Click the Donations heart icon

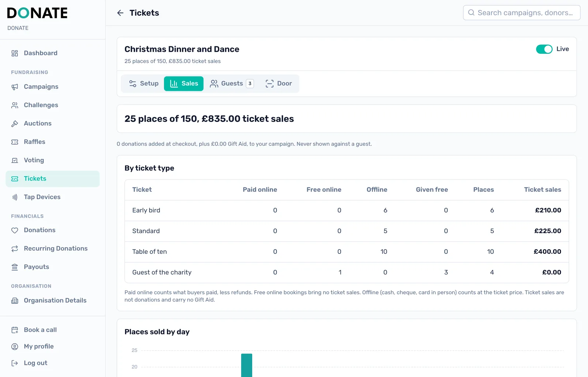tap(15, 230)
